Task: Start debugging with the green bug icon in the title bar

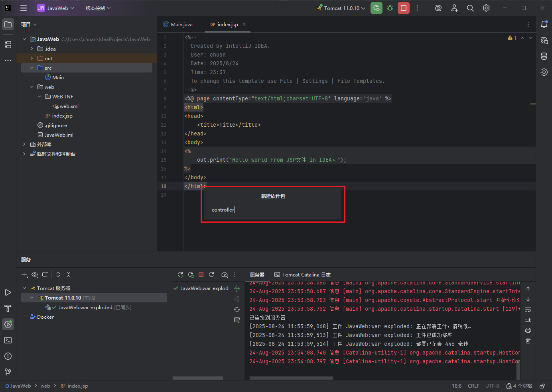Action: (x=390, y=8)
